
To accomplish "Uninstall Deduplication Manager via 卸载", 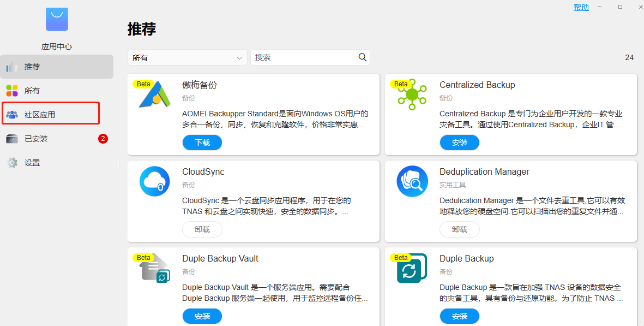I will (460, 229).
